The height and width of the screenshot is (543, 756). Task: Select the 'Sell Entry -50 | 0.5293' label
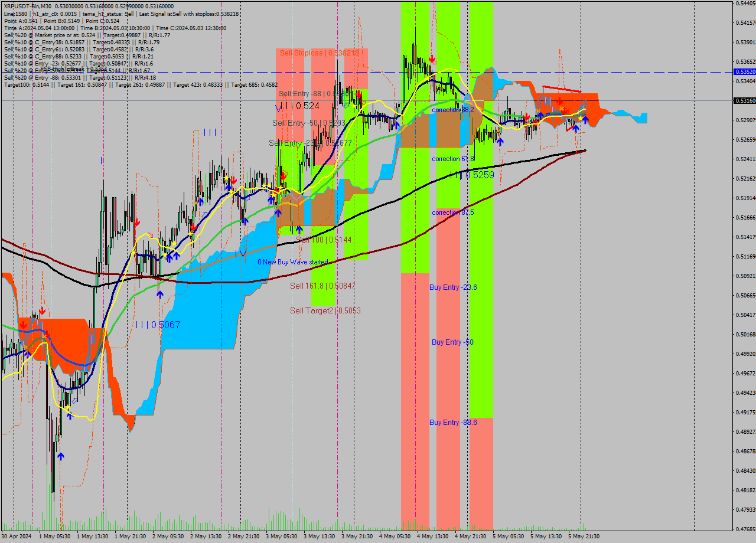[x=309, y=123]
